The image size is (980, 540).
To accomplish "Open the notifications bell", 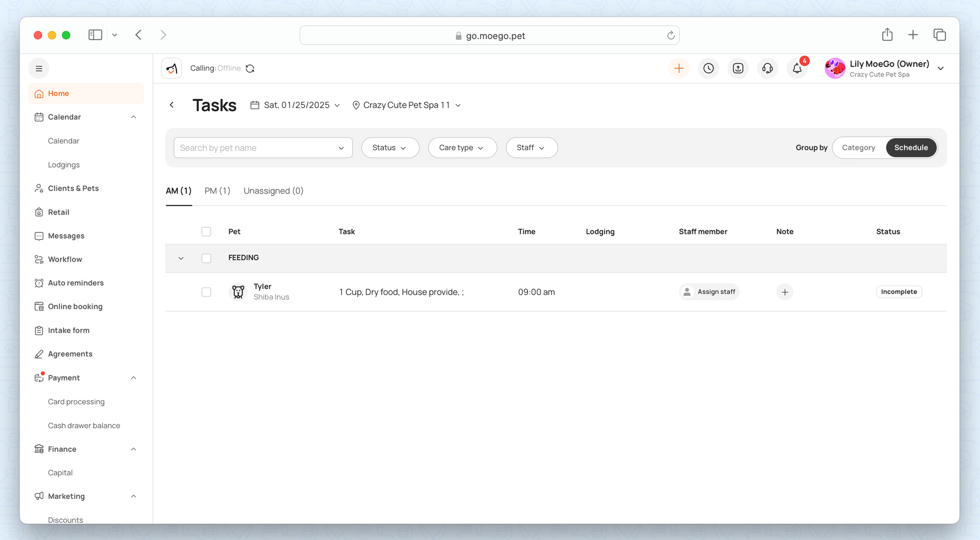I will (x=797, y=69).
